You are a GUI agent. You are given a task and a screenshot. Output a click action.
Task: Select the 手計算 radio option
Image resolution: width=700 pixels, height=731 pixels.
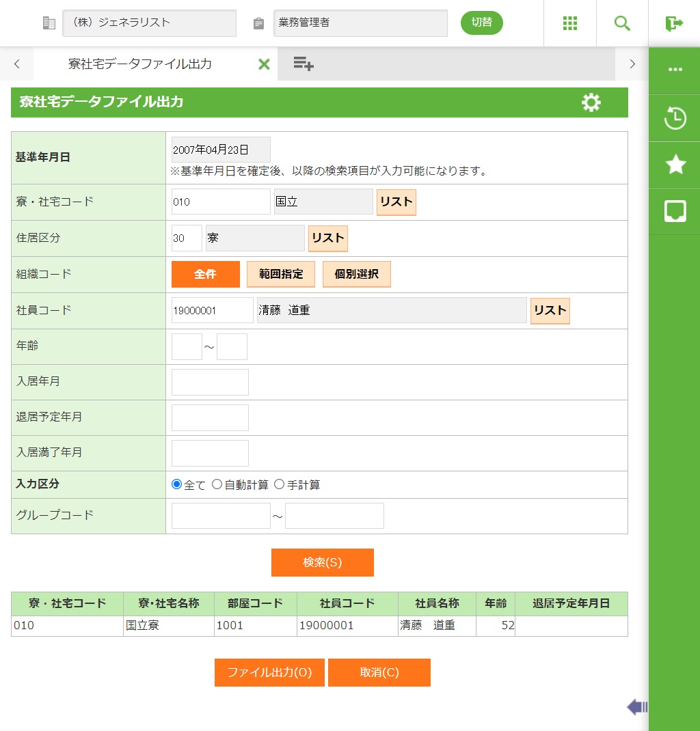(279, 484)
